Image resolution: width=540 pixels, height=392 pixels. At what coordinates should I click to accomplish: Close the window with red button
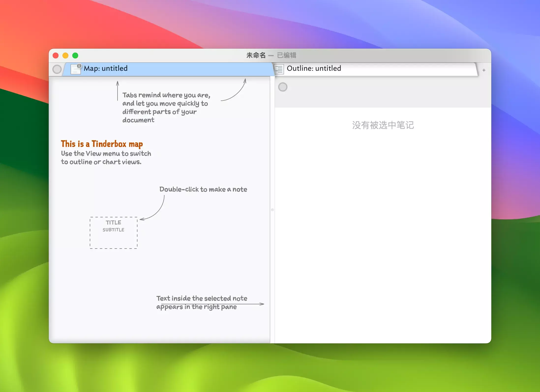tap(56, 56)
